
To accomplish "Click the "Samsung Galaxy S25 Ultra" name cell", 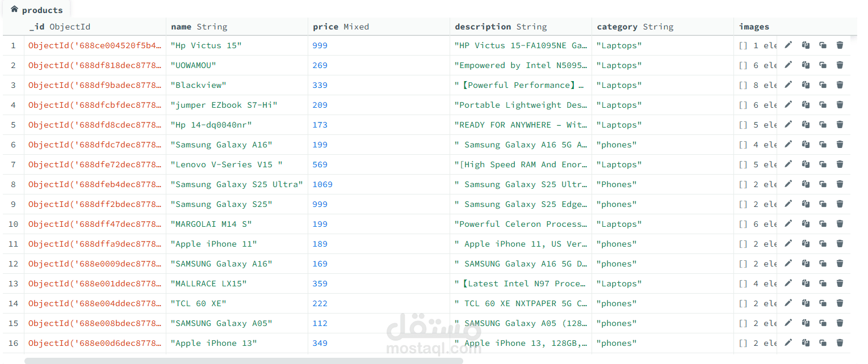I will pyautogui.click(x=237, y=184).
